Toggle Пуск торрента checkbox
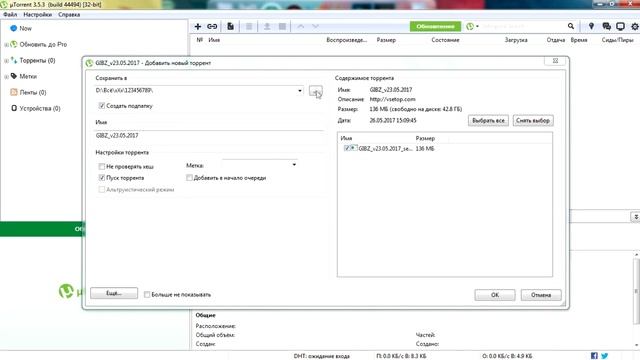This screenshot has width=640, height=360. pos(102,178)
